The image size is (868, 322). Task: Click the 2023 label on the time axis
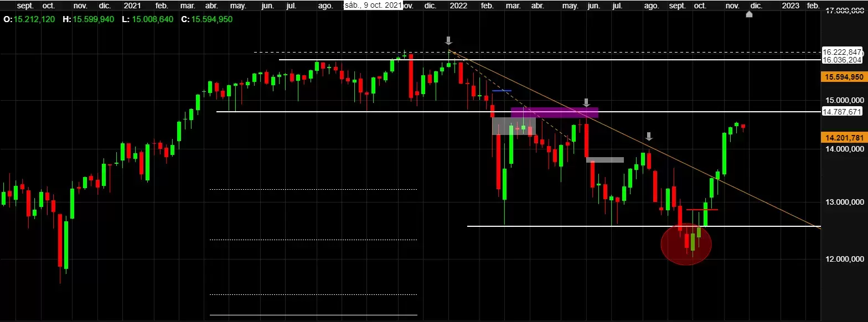click(x=790, y=6)
